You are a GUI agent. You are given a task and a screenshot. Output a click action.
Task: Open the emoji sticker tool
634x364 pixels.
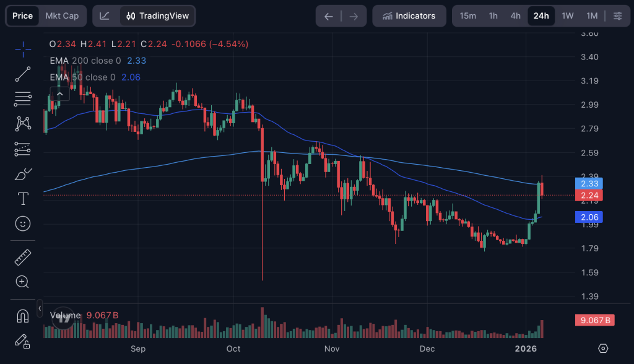22,223
